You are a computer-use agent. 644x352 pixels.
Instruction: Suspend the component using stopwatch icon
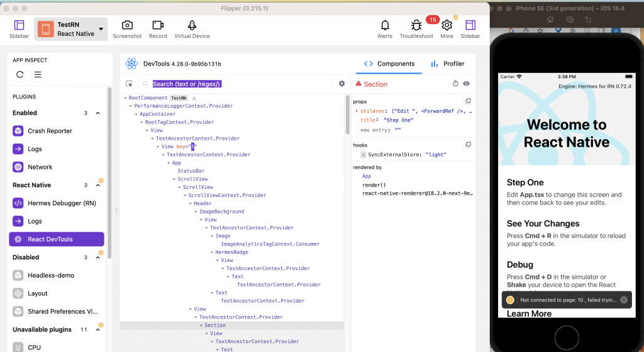coord(455,84)
